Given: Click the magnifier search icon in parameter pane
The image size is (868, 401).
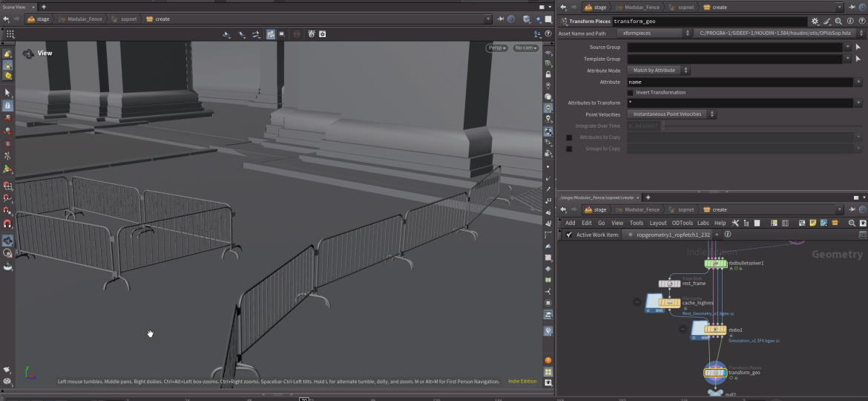Looking at the screenshot, I should click(x=838, y=22).
